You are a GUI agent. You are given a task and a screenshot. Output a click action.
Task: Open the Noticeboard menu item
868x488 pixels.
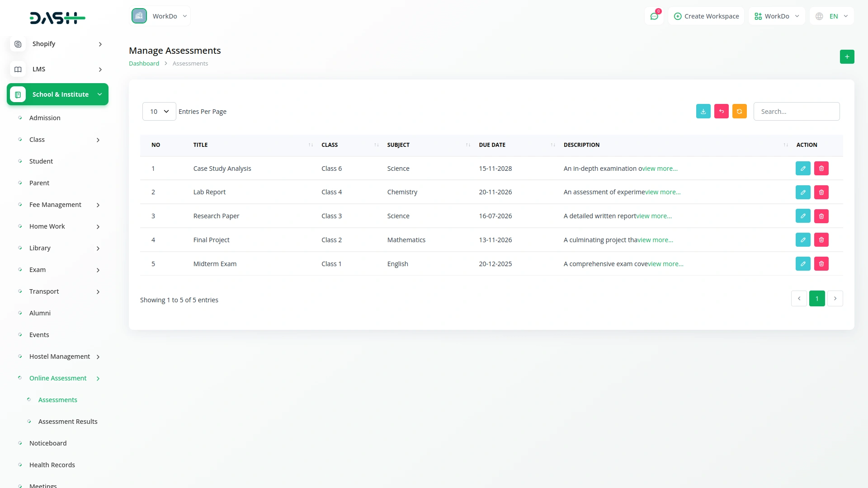click(x=48, y=443)
